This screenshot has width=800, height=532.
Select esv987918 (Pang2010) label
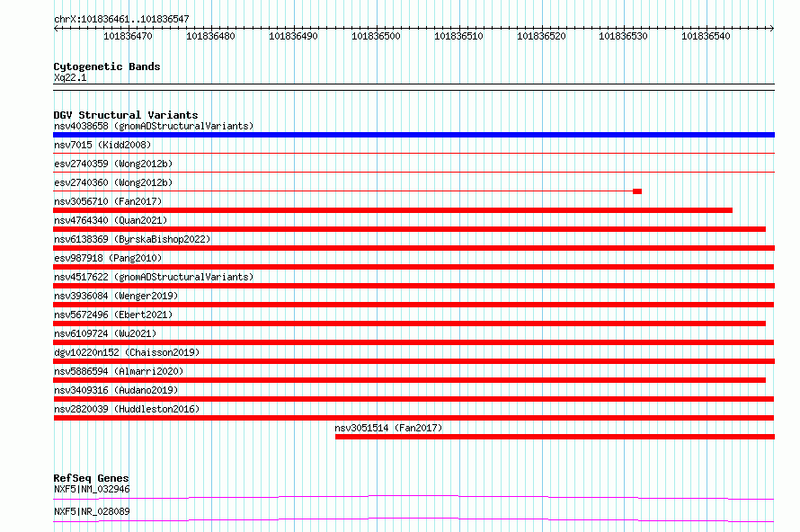point(108,258)
